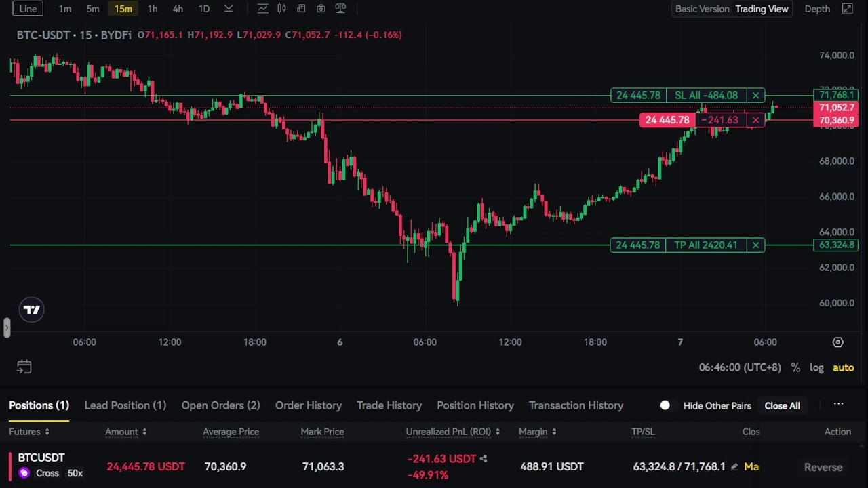
Task: Sort by Unrealized PnL (ROI) column
Action: (x=453, y=432)
